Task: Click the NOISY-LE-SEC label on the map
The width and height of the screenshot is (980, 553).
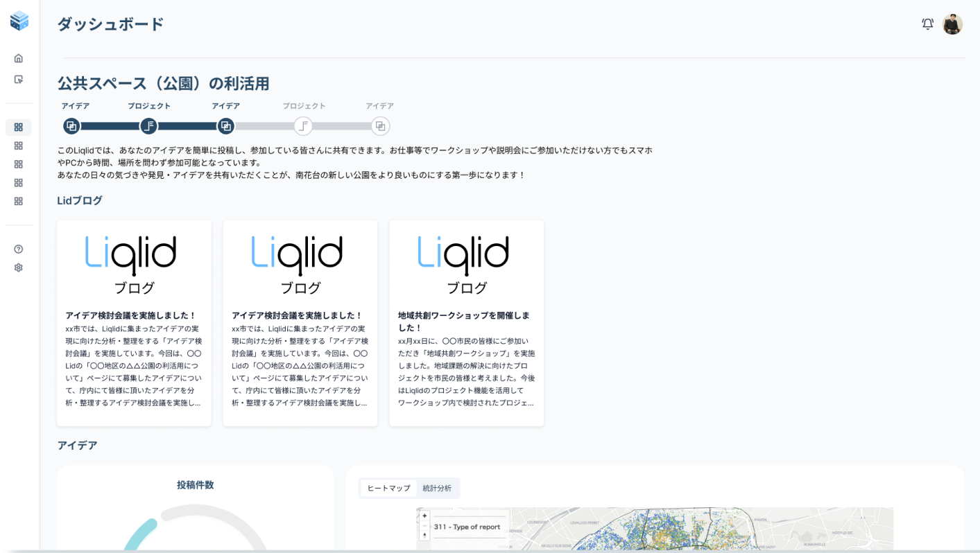Action: coord(843,533)
